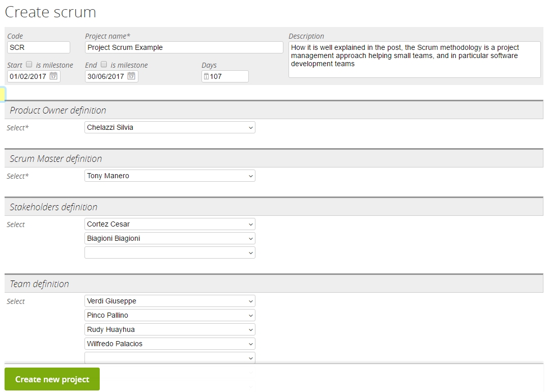This screenshot has height=392, width=547.
Task: Tick the End 'is milestone' checkbox
Action: tap(104, 65)
